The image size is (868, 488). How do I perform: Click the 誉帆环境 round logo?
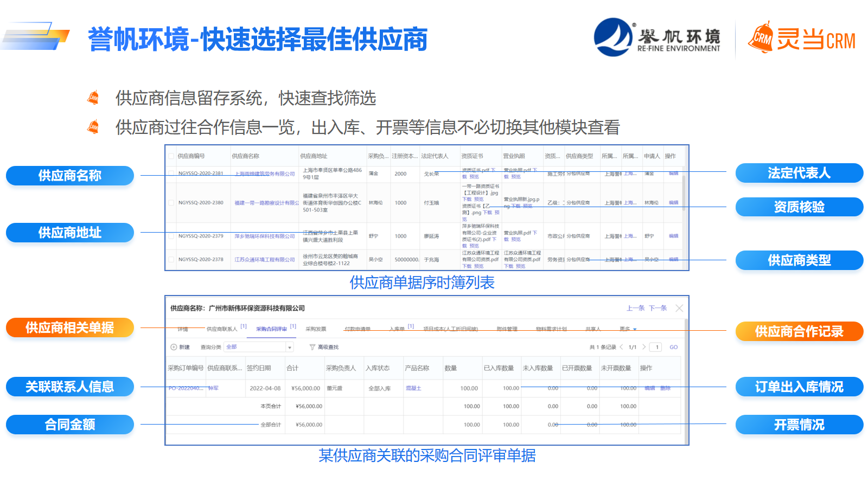[x=613, y=37]
